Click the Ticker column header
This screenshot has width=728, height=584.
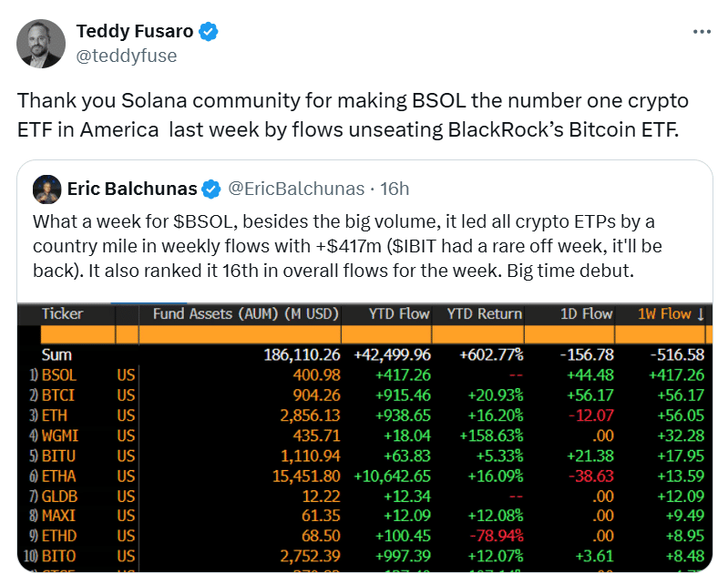coord(62,313)
